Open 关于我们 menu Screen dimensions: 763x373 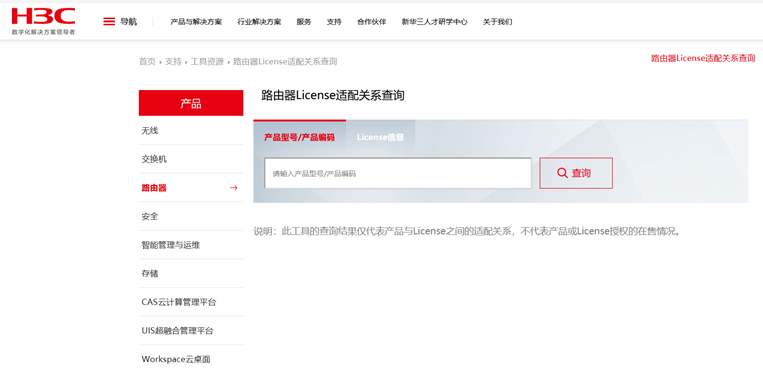point(497,22)
